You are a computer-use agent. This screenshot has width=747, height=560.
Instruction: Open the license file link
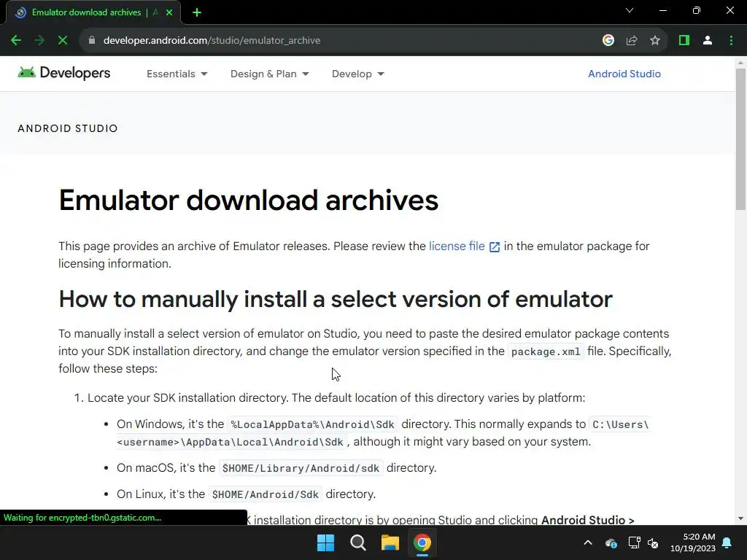pyautogui.click(x=457, y=246)
